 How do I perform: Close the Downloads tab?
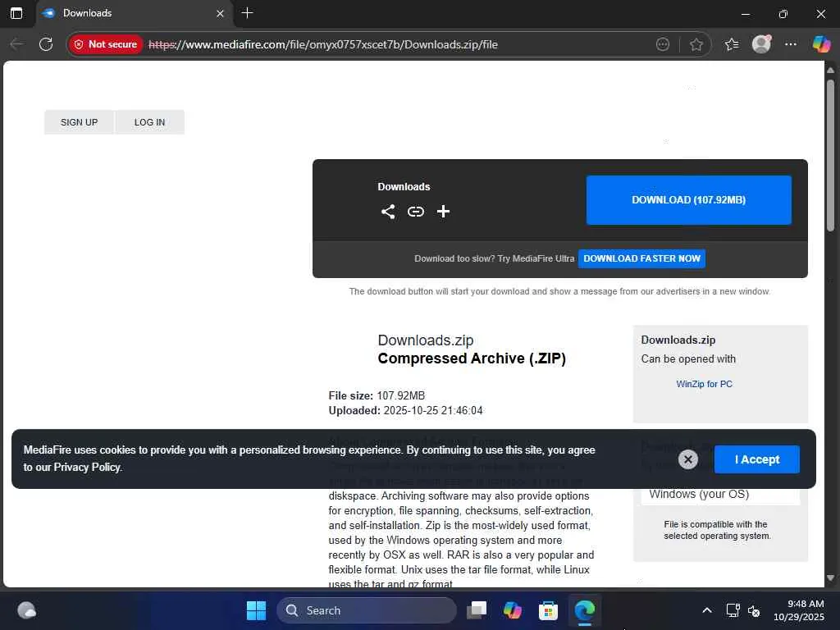220,13
